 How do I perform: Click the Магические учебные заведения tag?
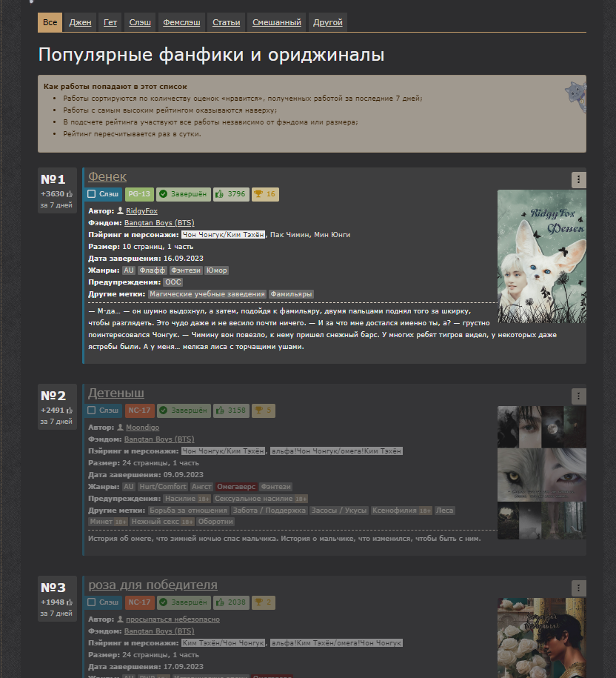tap(207, 294)
